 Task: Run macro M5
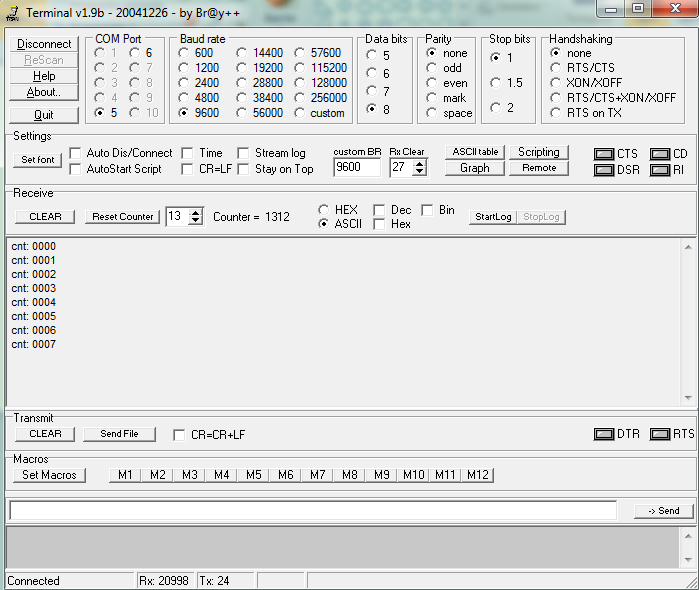tap(254, 475)
